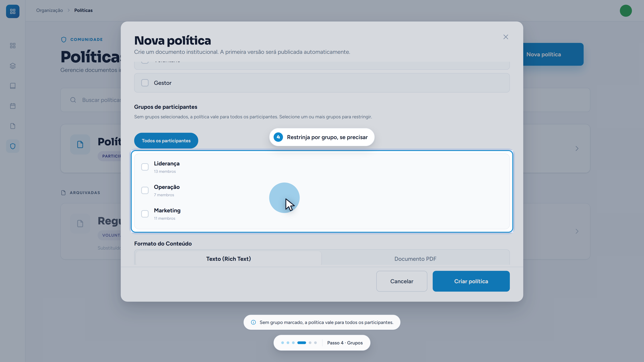
Task: Click the Nova política button behind dialog
Action: 553,54
